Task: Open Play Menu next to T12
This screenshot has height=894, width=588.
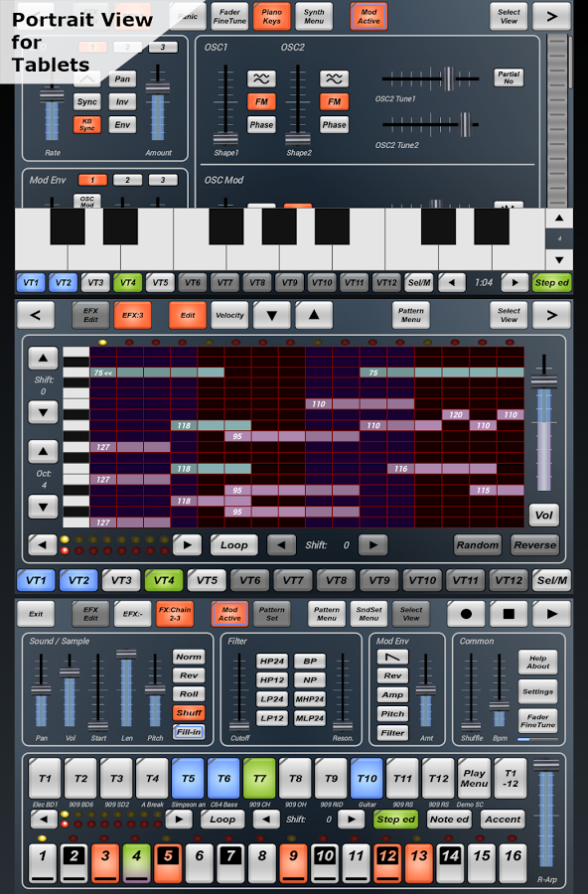Action: 475,778
